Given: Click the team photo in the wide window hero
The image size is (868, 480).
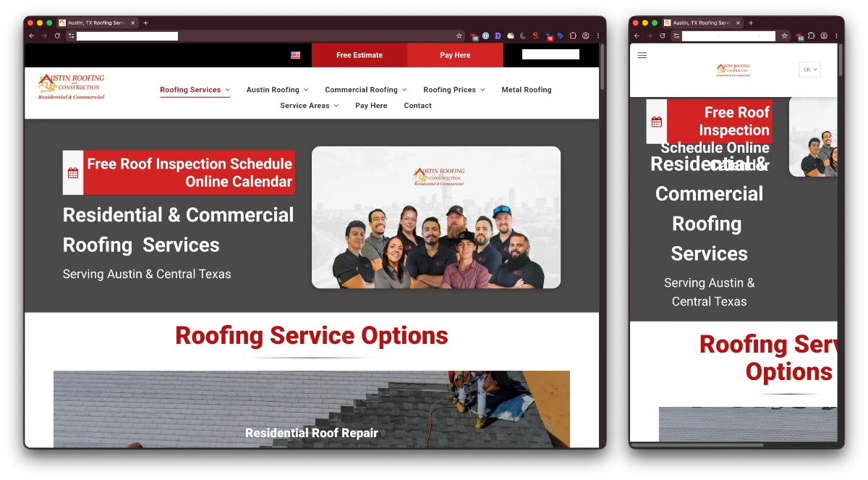Looking at the screenshot, I should tap(436, 217).
